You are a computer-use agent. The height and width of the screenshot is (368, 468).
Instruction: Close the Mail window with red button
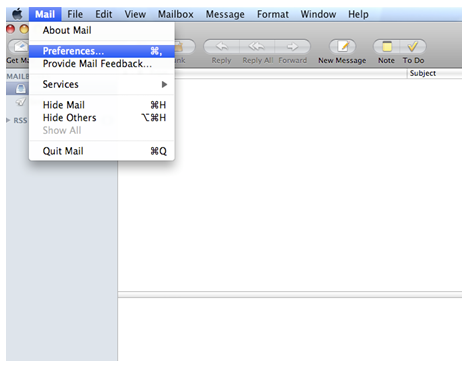pyautogui.click(x=11, y=29)
